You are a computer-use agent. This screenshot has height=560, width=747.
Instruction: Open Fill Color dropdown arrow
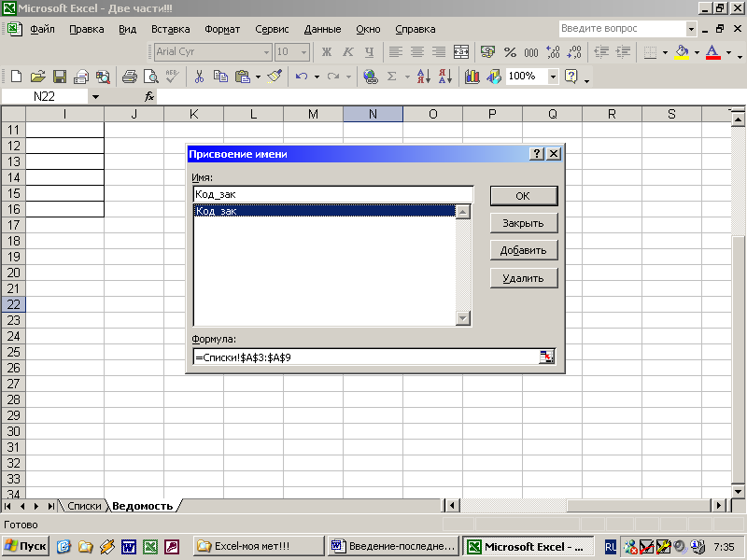(x=697, y=52)
